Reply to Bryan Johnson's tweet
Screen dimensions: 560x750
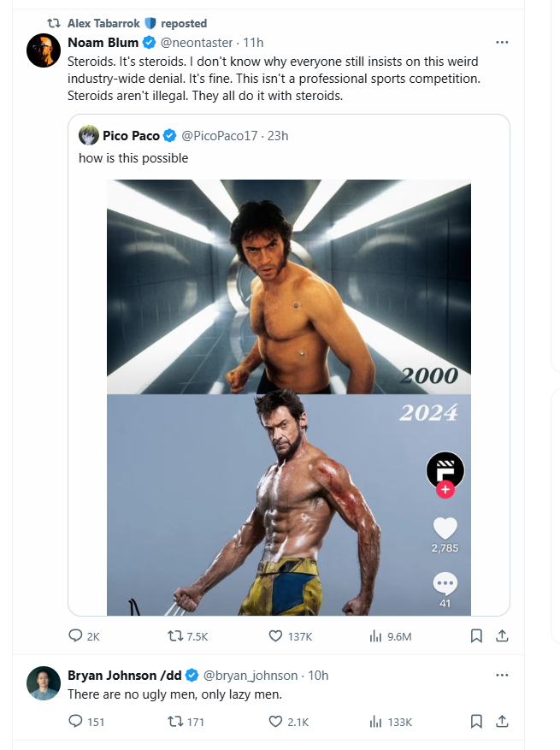[x=75, y=722]
